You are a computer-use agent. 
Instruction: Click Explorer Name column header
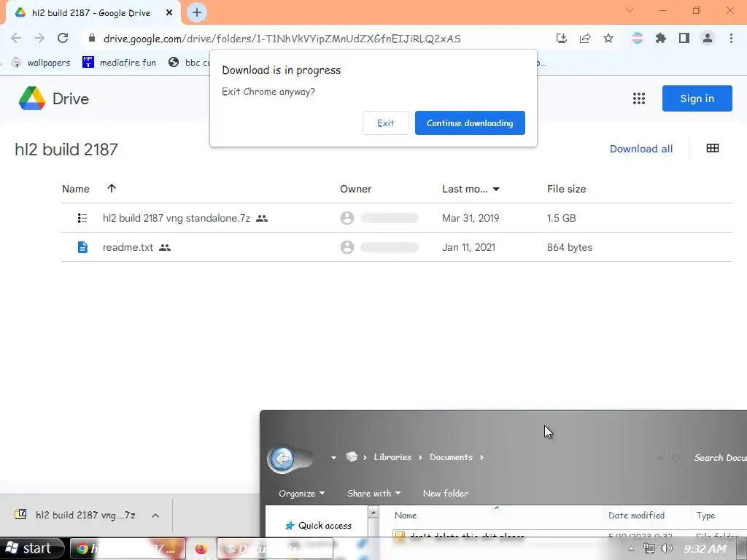pyautogui.click(x=406, y=516)
